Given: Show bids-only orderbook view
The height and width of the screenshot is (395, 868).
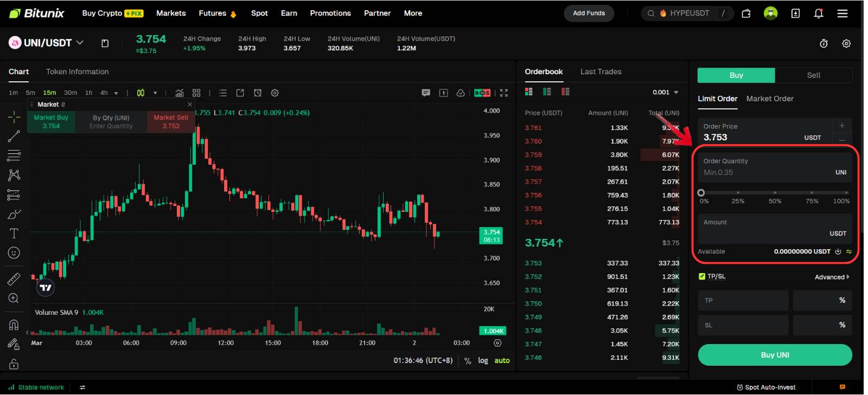Looking at the screenshot, I should pos(547,92).
